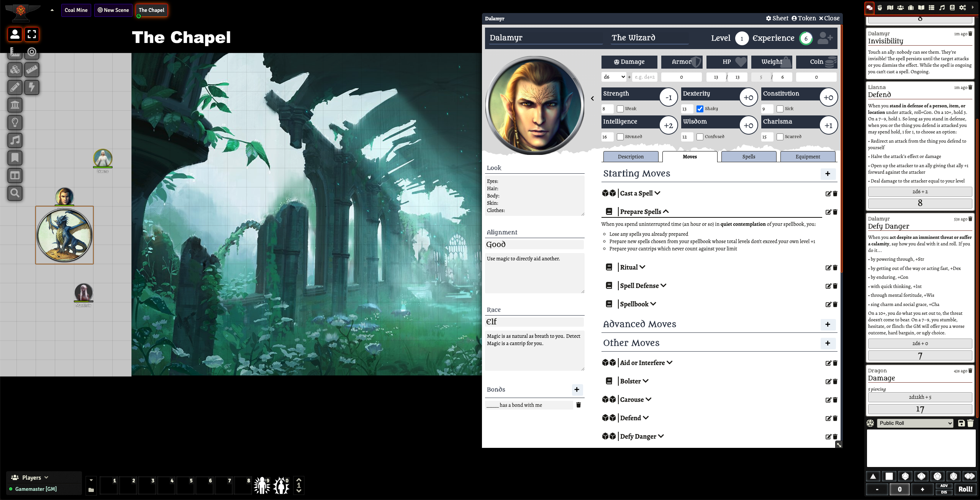Click the Roll! button
The image size is (980, 500).
pyautogui.click(x=965, y=489)
